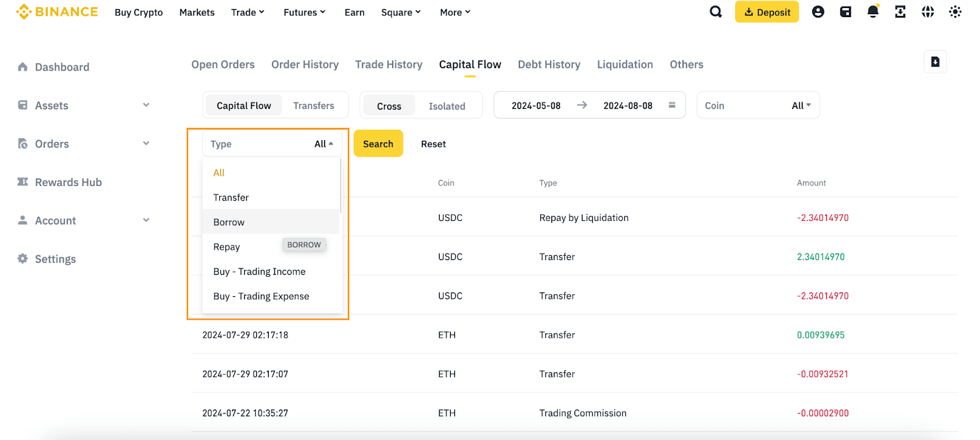Image resolution: width=980 pixels, height=440 pixels.
Task: Open the More dropdown menu
Action: [x=455, y=12]
